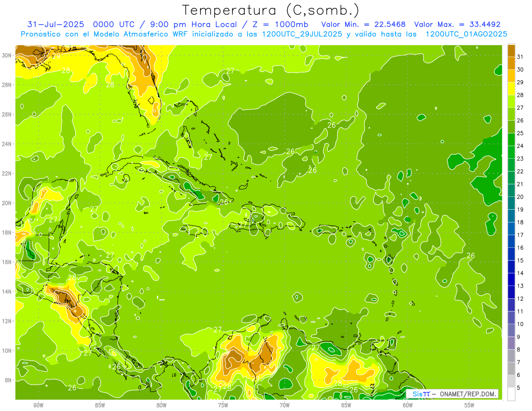Click the brown legend swatch above 31
532x411 pixels.
[x=511, y=51]
